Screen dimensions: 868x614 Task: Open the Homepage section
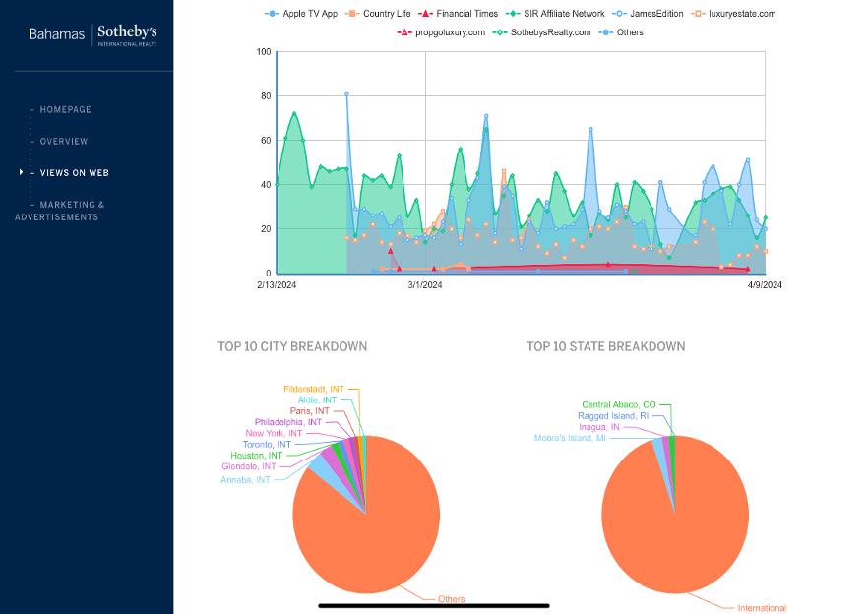click(65, 109)
